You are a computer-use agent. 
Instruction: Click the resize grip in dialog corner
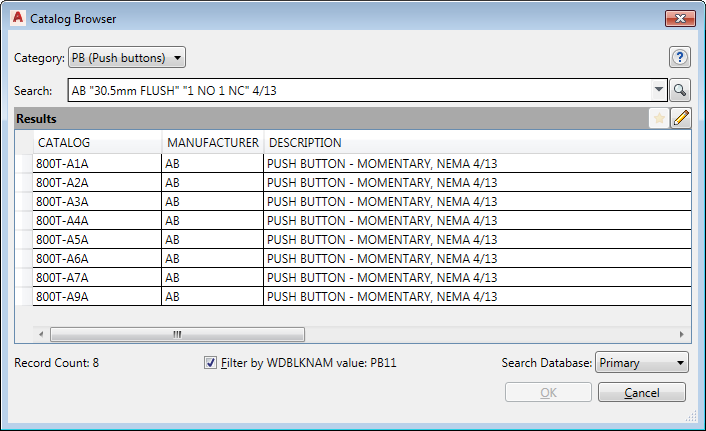tap(691, 417)
